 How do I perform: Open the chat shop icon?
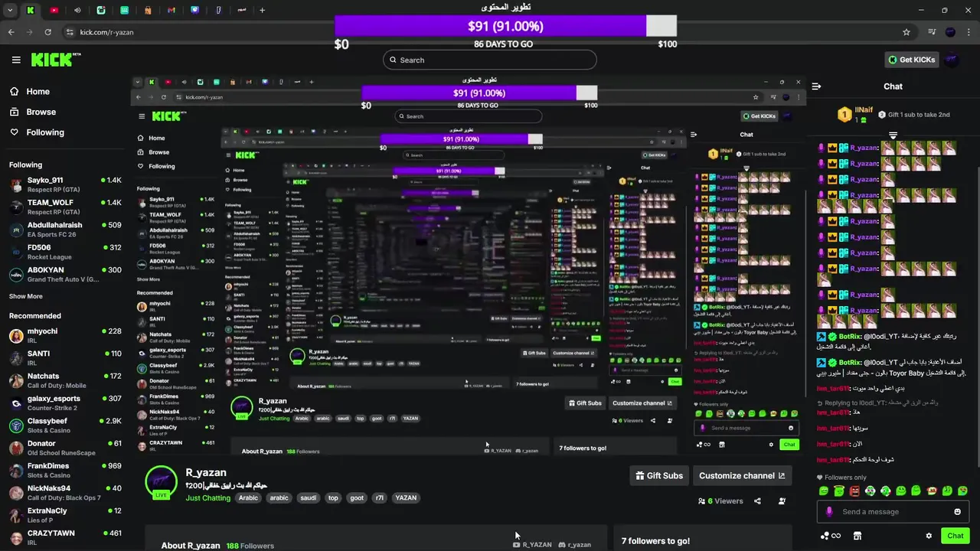coord(857,536)
